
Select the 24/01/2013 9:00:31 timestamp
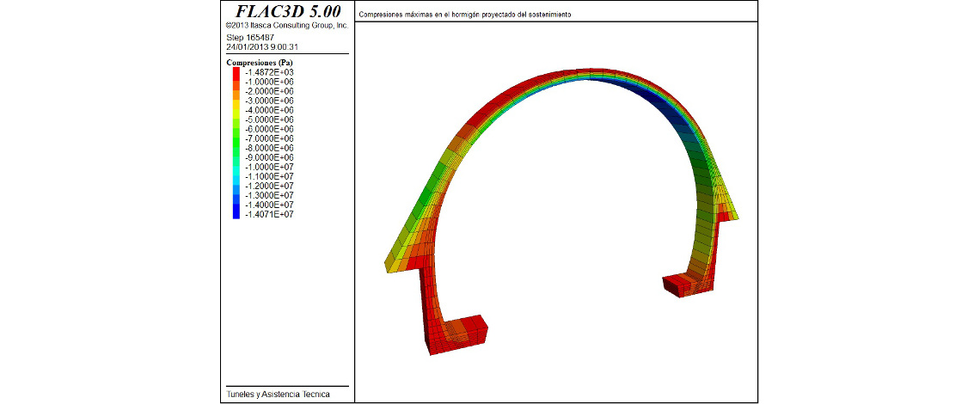pos(261,47)
